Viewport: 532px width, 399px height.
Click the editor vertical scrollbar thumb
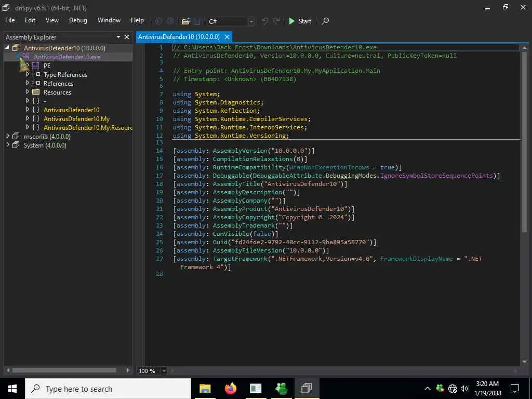[x=524, y=142]
